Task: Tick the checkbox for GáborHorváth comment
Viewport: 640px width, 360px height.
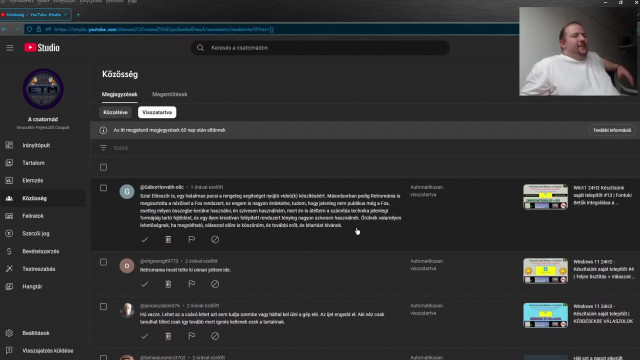Action: pyautogui.click(x=103, y=188)
